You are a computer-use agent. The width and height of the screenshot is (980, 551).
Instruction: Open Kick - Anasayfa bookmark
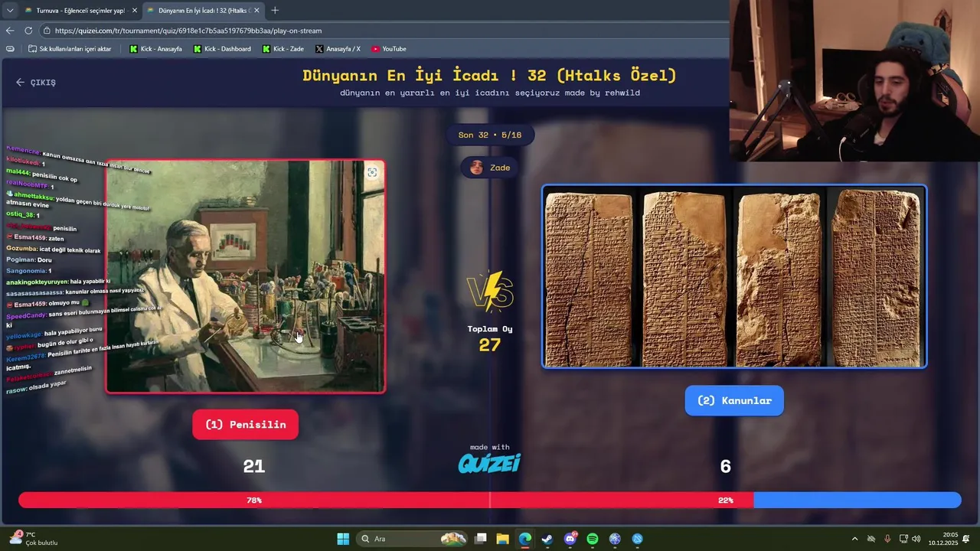[156, 49]
